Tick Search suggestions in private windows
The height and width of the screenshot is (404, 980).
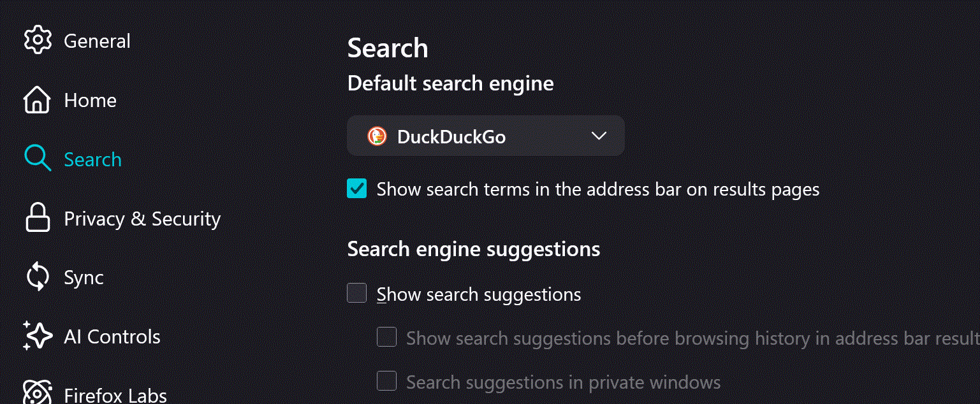(386, 382)
